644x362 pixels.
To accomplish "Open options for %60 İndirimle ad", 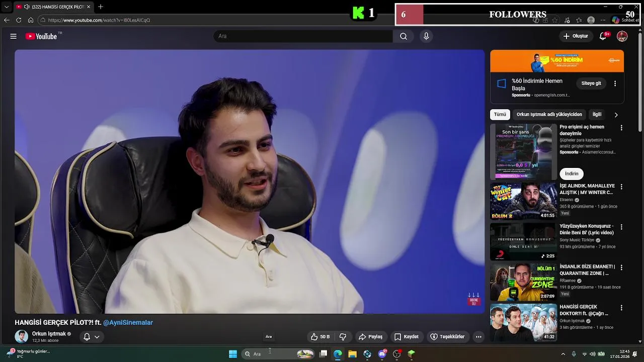I will [615, 83].
